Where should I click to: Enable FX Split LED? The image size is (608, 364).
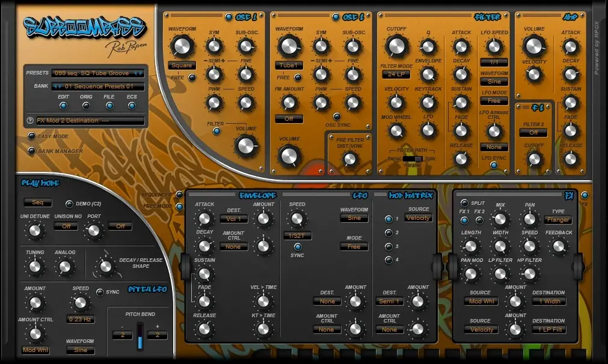point(464,202)
